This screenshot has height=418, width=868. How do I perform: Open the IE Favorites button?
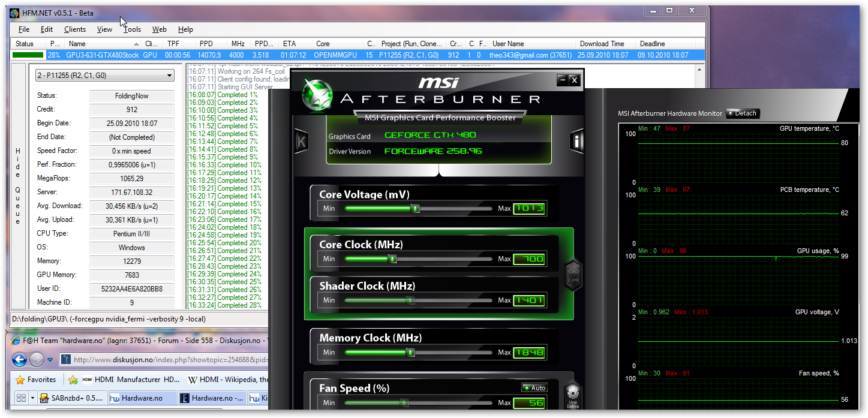point(36,380)
